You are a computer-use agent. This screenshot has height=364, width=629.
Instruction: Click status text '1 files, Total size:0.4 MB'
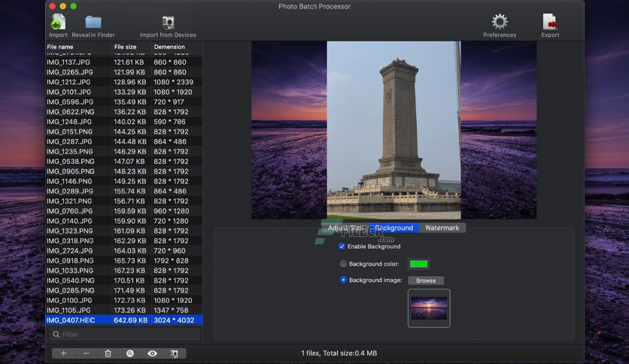click(x=339, y=353)
